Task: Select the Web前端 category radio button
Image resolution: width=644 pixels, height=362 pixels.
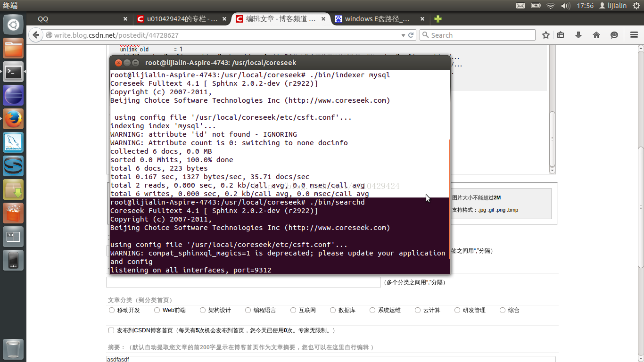Action: click(x=157, y=310)
